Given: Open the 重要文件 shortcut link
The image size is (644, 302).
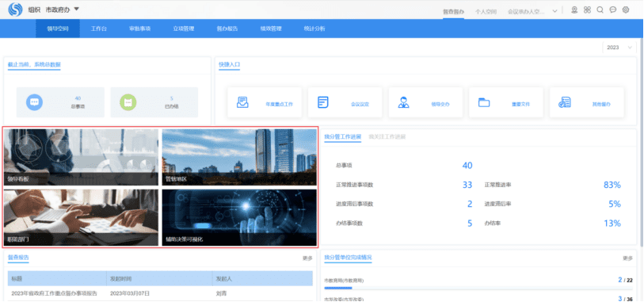Looking at the screenshot, I should 520,105.
